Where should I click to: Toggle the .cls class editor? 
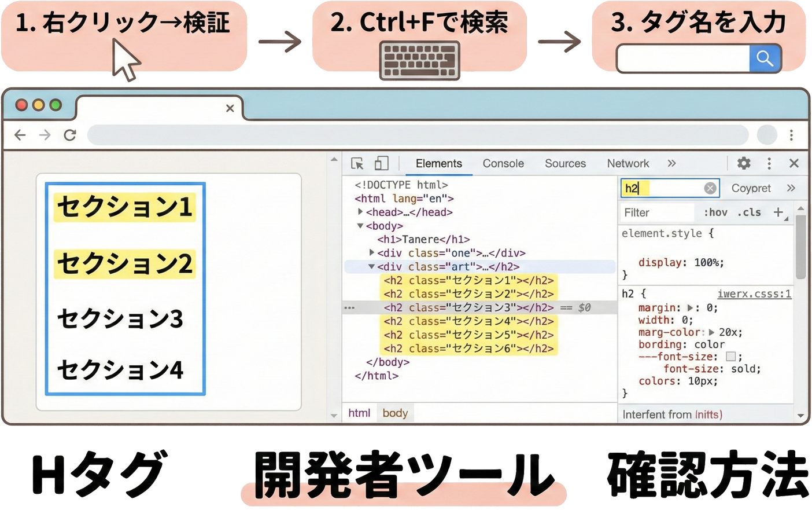[749, 212]
